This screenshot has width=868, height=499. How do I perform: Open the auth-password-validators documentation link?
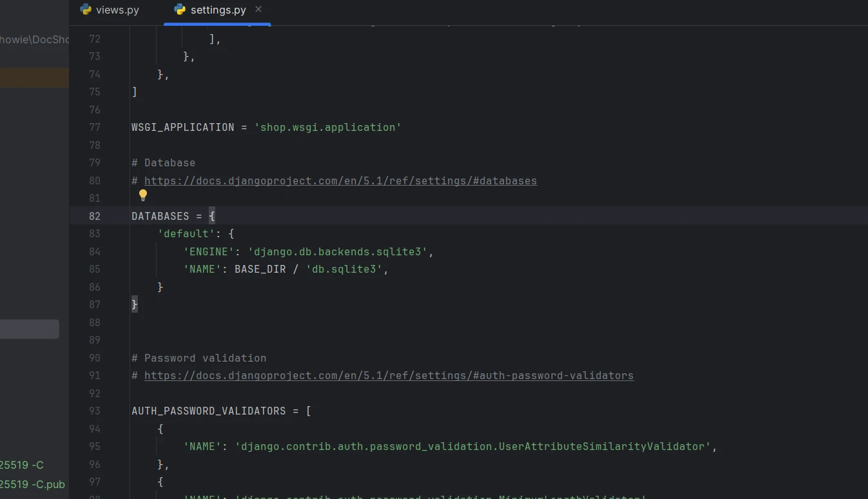click(x=389, y=375)
